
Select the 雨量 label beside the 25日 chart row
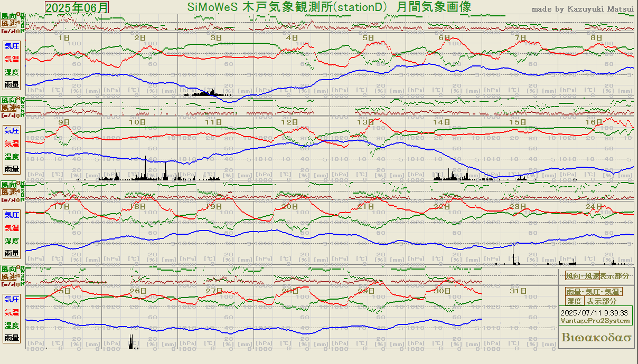click(x=12, y=338)
